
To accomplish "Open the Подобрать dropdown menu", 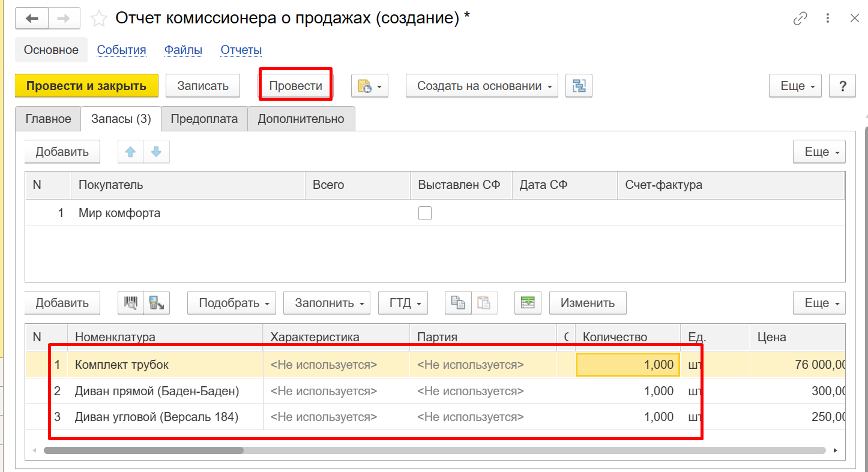I will (231, 303).
